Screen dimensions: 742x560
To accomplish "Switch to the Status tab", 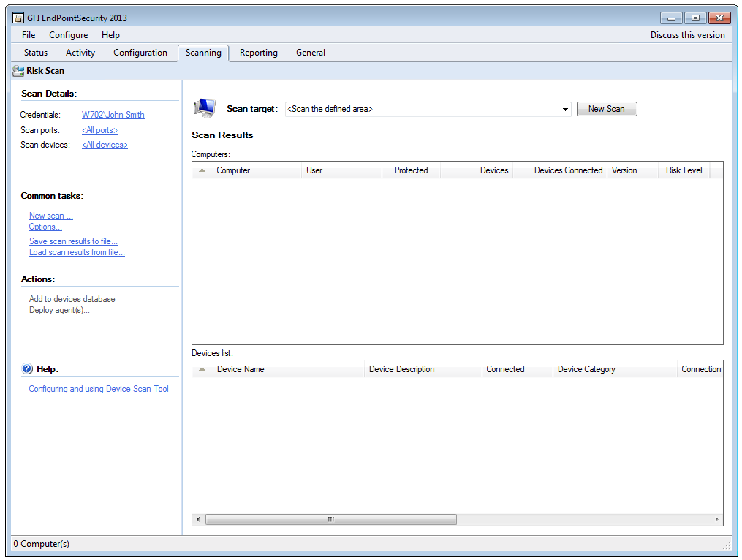I will click(x=36, y=53).
